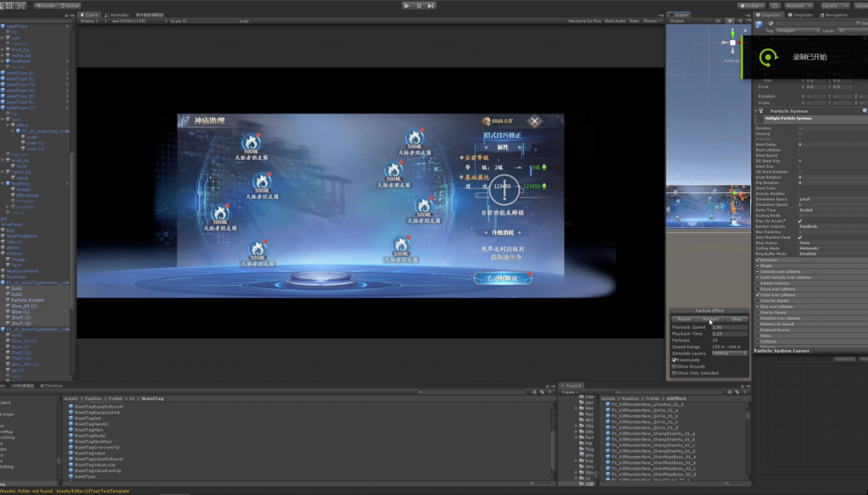Click UIEffect in the right breadcrumb path

[x=676, y=398]
